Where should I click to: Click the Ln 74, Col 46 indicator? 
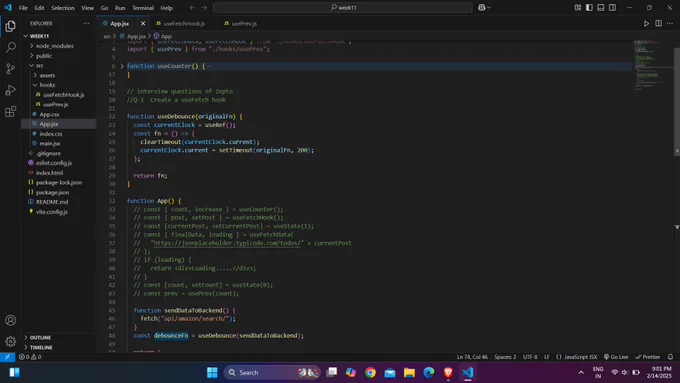pos(472,357)
